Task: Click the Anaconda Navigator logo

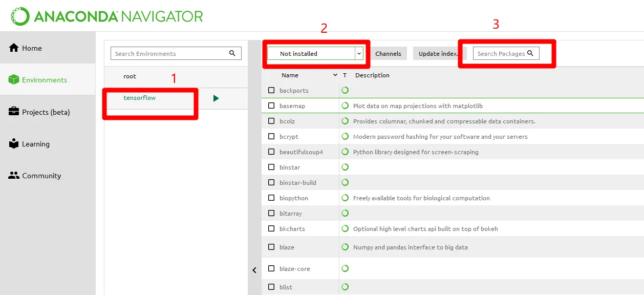Action: point(107,16)
